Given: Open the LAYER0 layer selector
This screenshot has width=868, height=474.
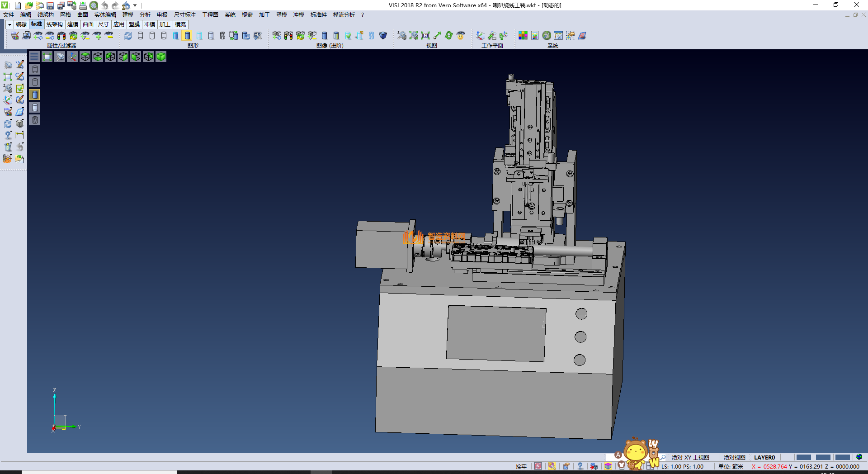Looking at the screenshot, I should tap(764, 457).
